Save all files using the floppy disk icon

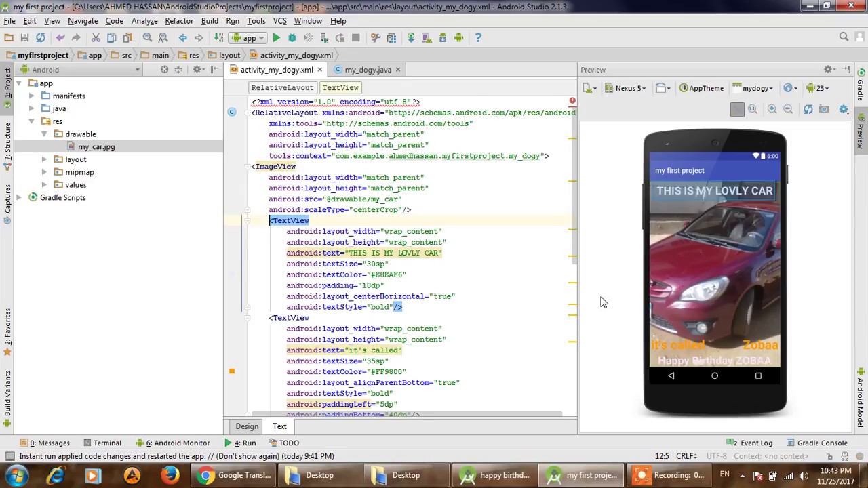(24, 38)
